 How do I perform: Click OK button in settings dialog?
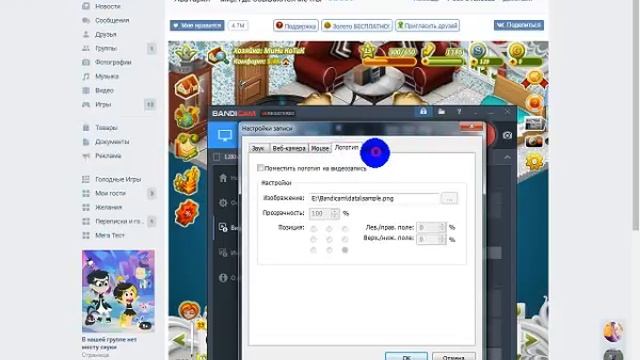[406, 356]
